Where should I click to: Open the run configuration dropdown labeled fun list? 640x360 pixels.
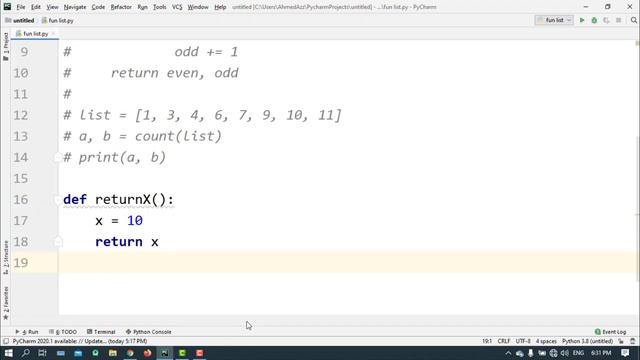(554, 20)
